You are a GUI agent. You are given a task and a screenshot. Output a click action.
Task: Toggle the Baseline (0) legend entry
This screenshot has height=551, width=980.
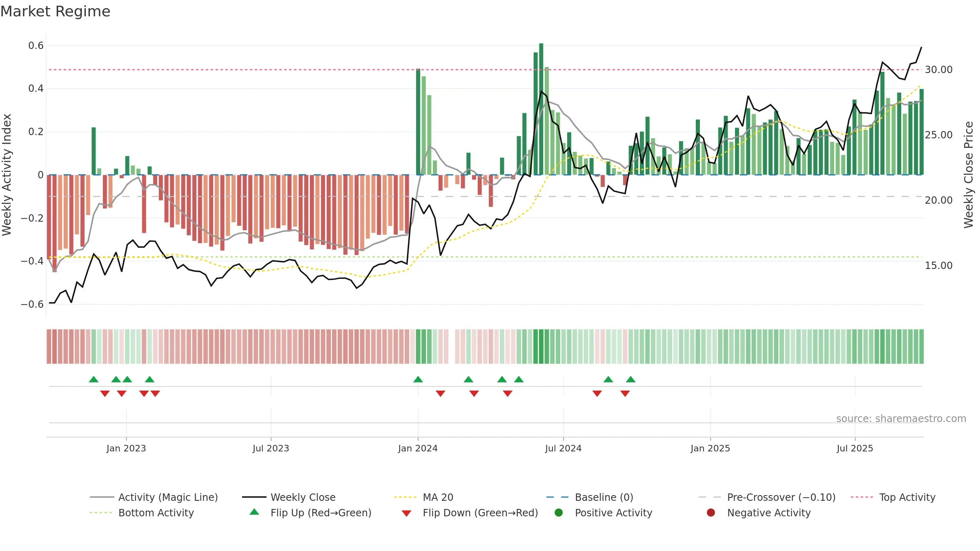click(x=590, y=497)
